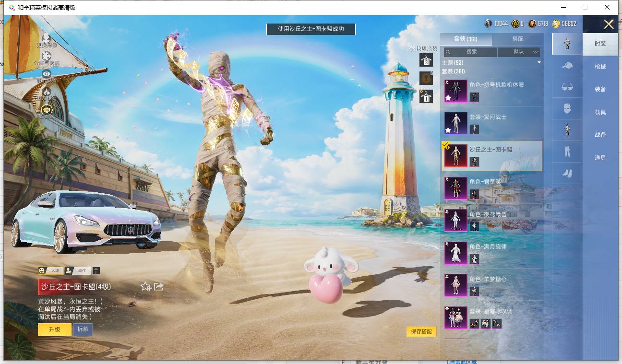Viewport: 622px width, 364px height.
Task: Switch to the 搭配 tab
Action: (518, 39)
